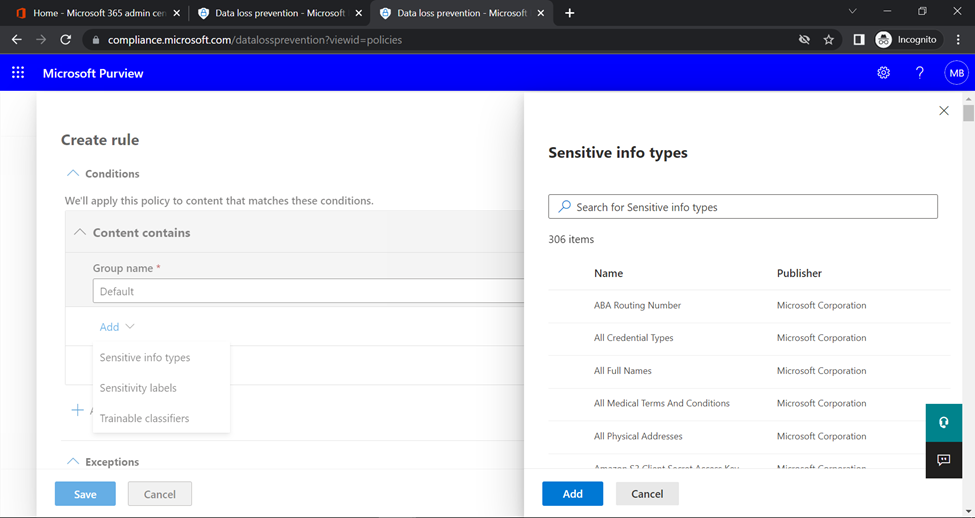The height and width of the screenshot is (518, 975).
Task: Click the Group name Default field
Action: tap(309, 291)
